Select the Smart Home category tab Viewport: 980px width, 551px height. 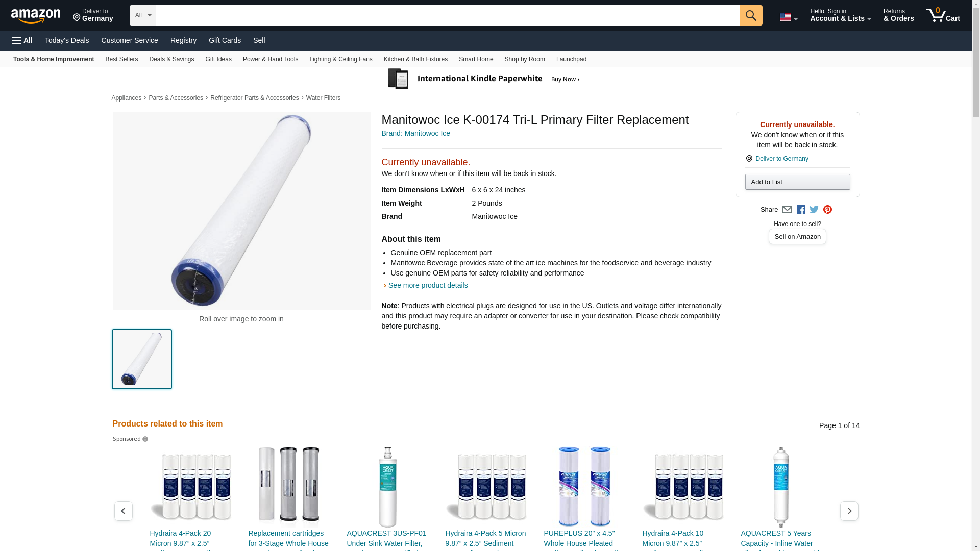(x=476, y=59)
